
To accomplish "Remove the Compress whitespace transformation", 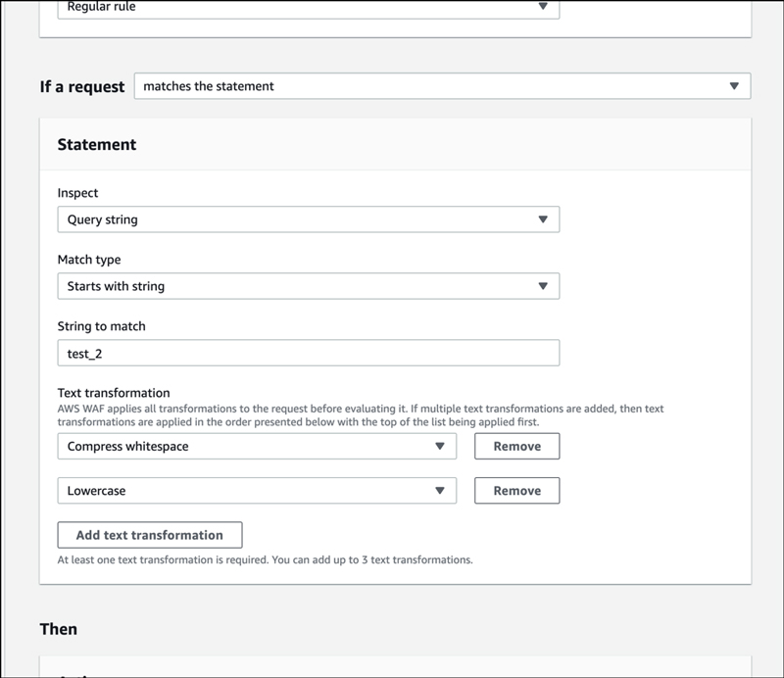I will coord(516,446).
